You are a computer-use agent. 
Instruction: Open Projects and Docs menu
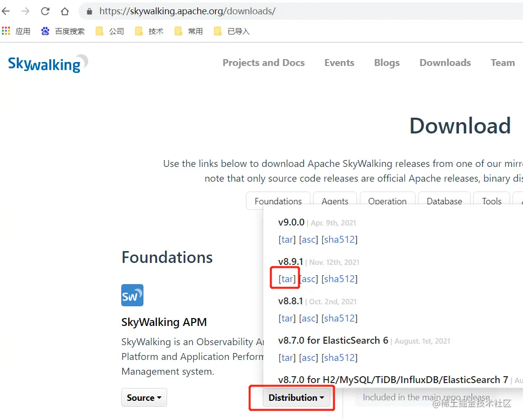coord(264,63)
